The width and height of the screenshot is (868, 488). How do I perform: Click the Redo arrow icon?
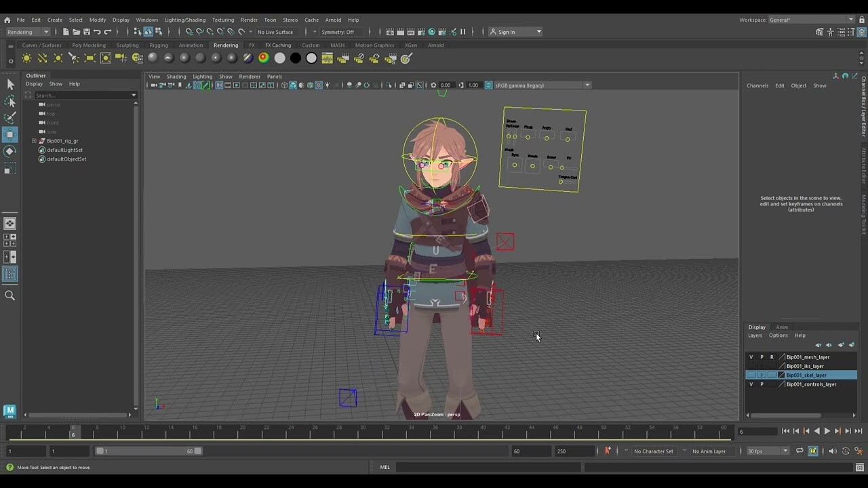click(x=107, y=32)
